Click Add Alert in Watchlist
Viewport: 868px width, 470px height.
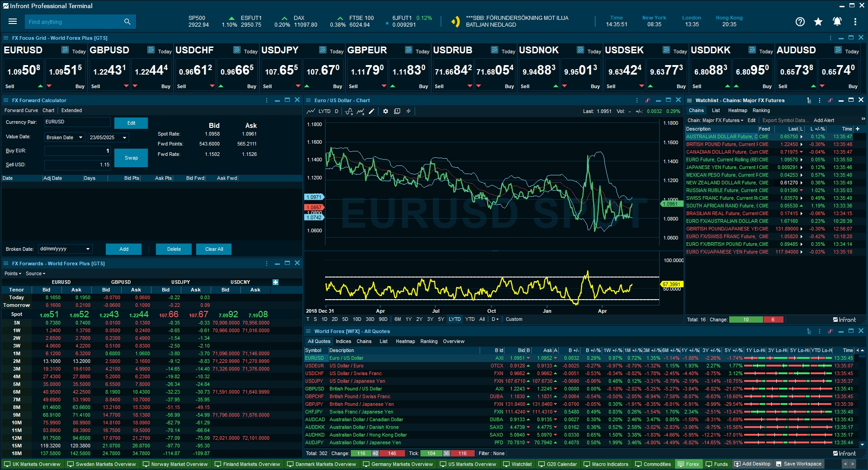[824, 120]
